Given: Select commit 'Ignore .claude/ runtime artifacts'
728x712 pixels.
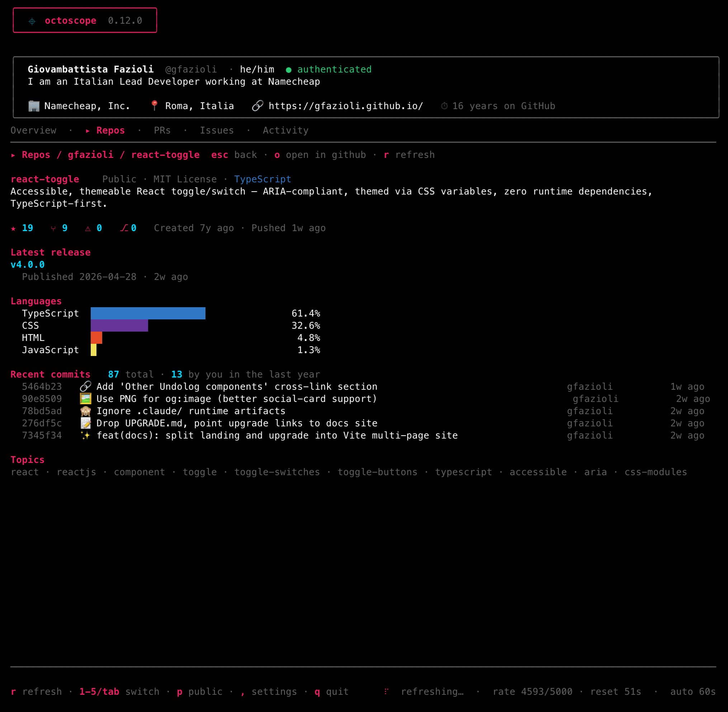Looking at the screenshot, I should [x=191, y=411].
